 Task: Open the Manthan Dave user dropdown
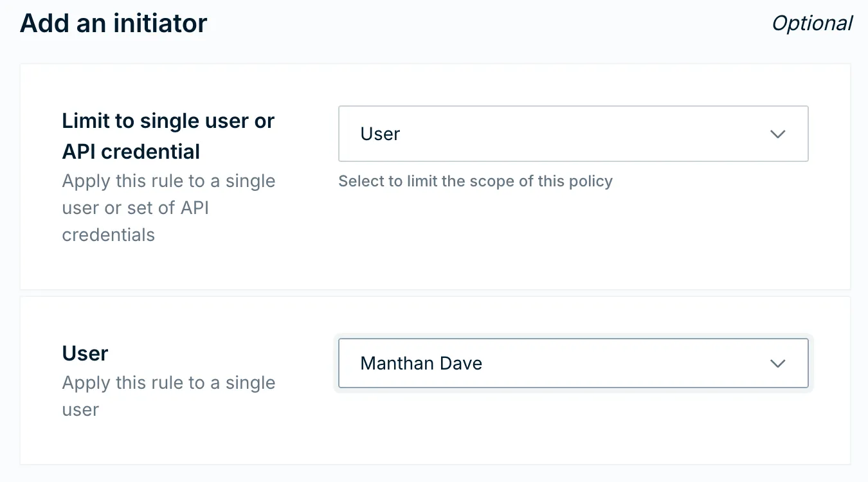572,363
